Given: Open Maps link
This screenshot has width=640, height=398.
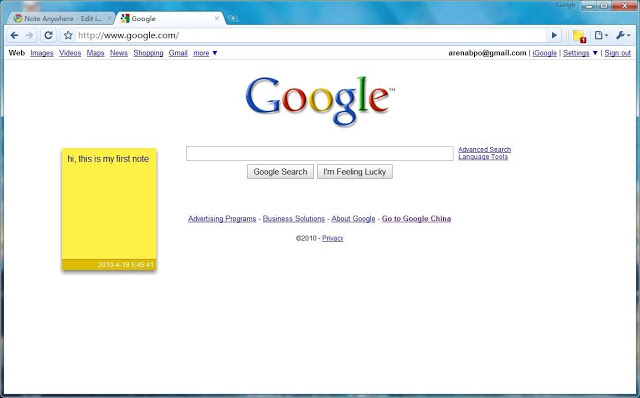Looking at the screenshot, I should [96, 53].
